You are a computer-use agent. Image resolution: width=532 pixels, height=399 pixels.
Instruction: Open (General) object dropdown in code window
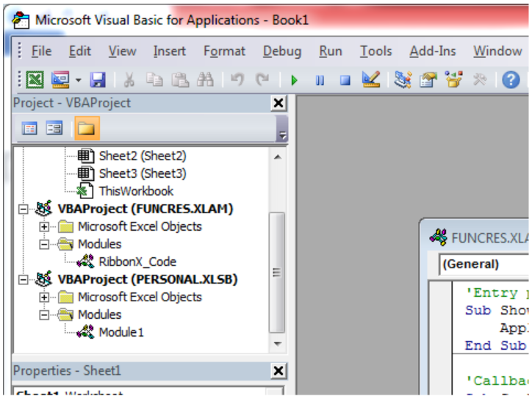pos(484,264)
